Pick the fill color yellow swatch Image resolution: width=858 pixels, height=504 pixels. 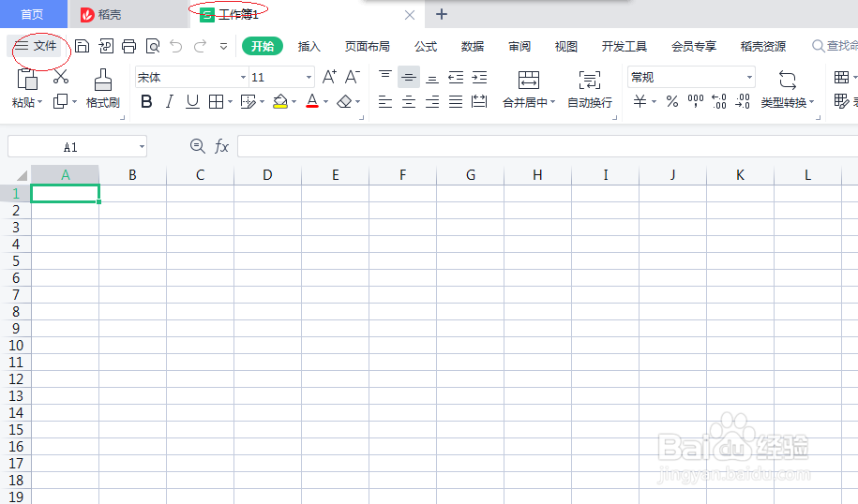tap(280, 102)
